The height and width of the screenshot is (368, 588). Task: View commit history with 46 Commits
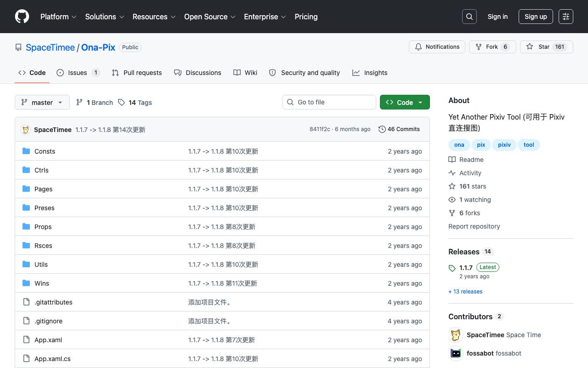click(399, 129)
